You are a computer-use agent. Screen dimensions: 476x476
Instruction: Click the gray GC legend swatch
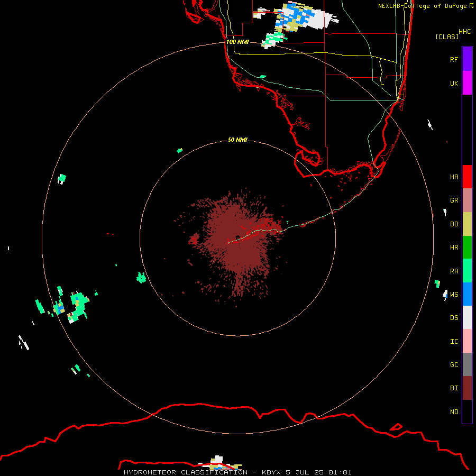pos(467,364)
